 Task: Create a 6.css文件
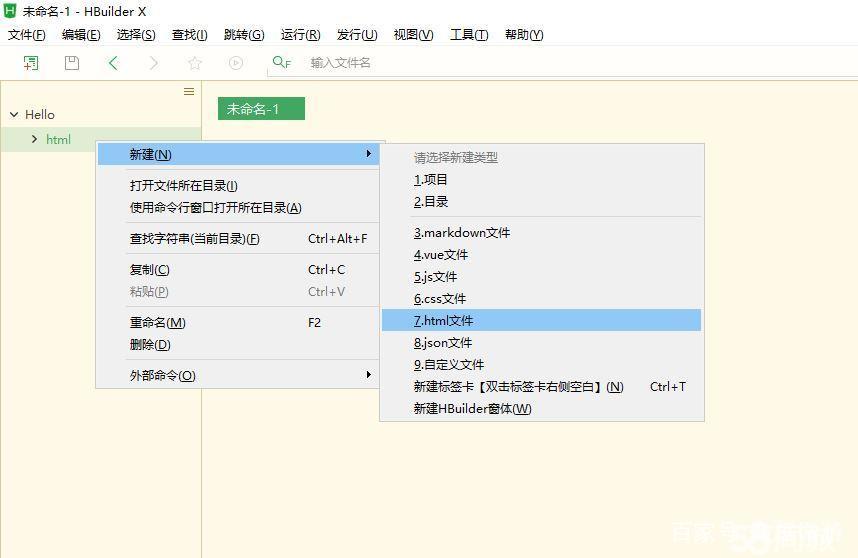[x=541, y=298]
